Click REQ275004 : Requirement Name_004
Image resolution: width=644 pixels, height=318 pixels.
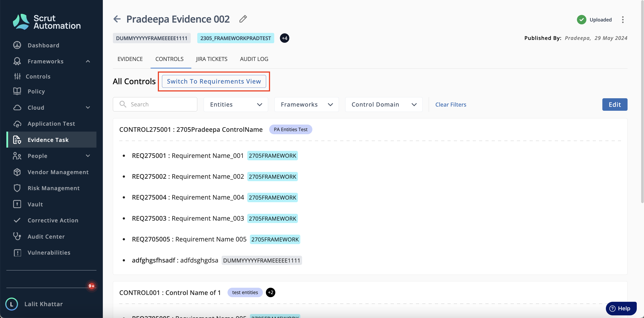[x=188, y=197]
